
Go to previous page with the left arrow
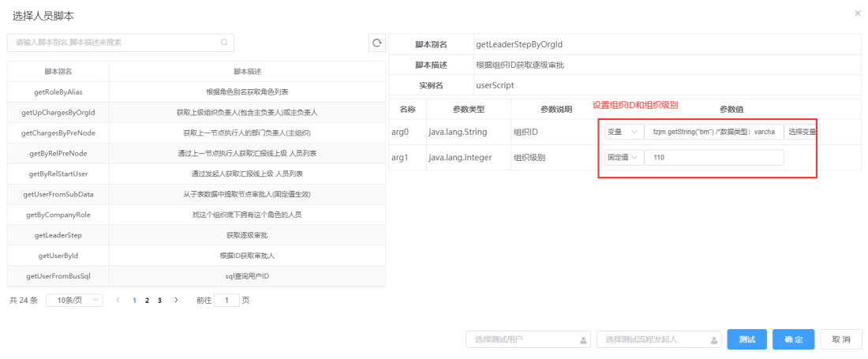[118, 300]
